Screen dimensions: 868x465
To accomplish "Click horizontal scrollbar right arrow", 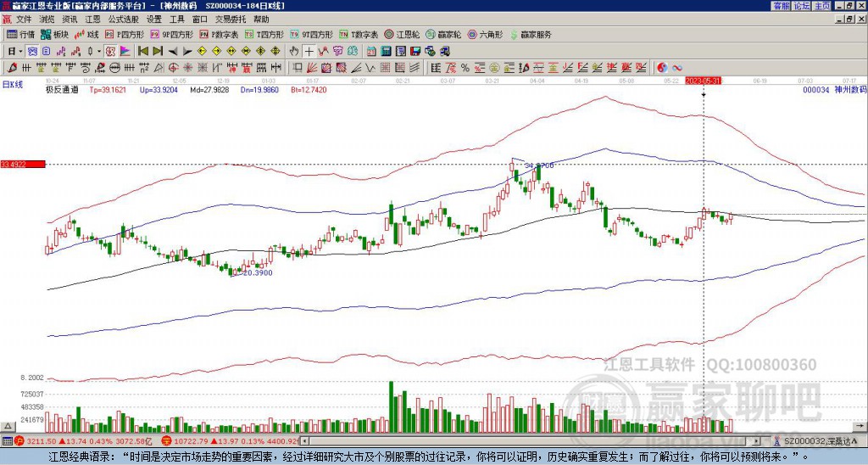I will 758,441.
